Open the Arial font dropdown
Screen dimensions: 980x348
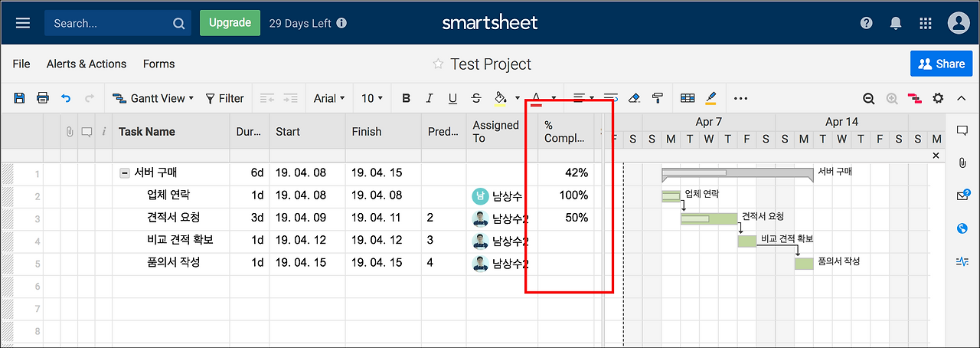pos(329,98)
